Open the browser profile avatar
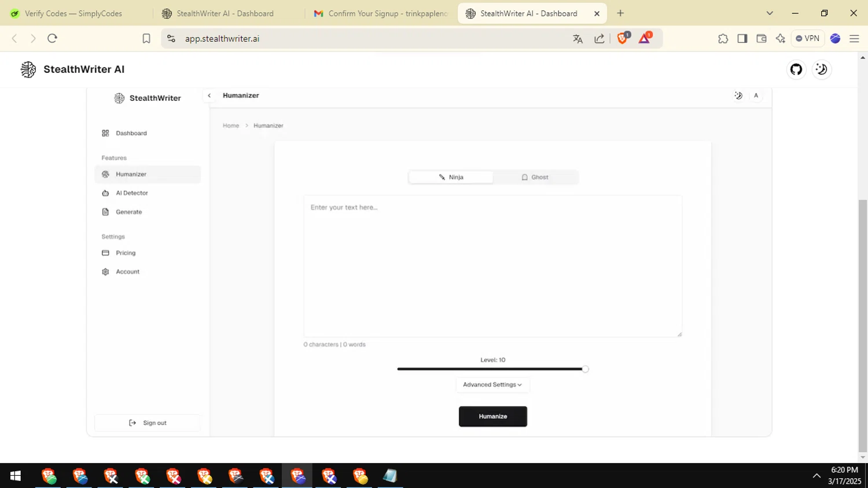Image resolution: width=868 pixels, height=488 pixels. point(835,39)
